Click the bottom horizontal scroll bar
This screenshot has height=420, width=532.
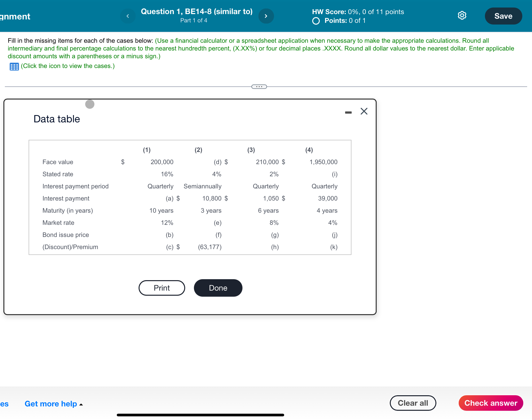[x=200, y=415]
